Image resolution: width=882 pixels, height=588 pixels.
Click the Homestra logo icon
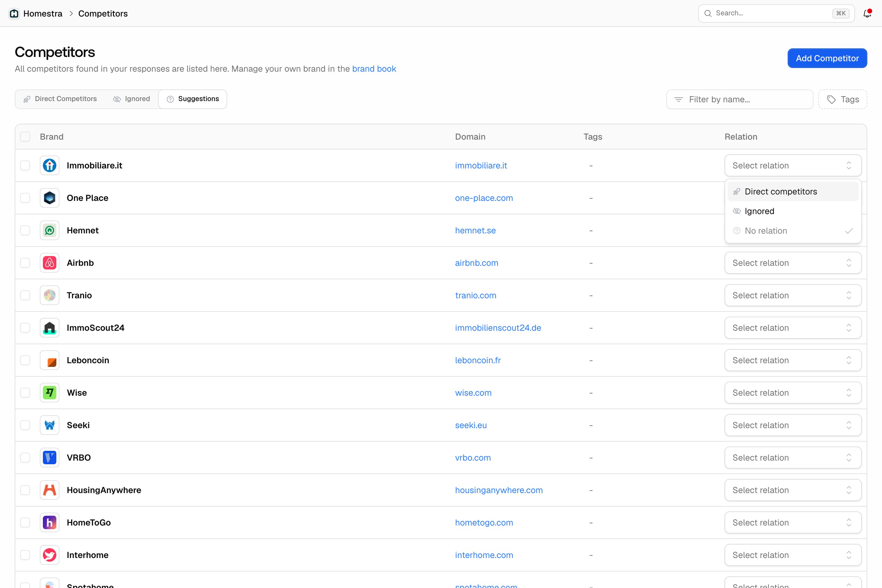click(14, 13)
